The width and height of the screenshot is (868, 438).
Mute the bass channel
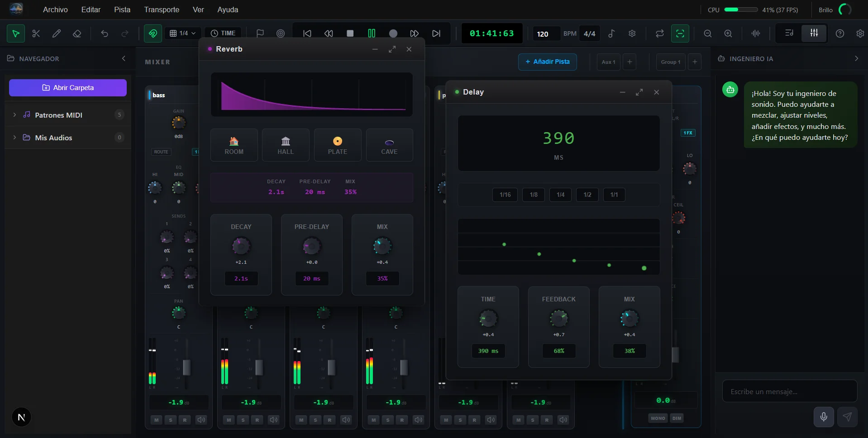coord(156,420)
